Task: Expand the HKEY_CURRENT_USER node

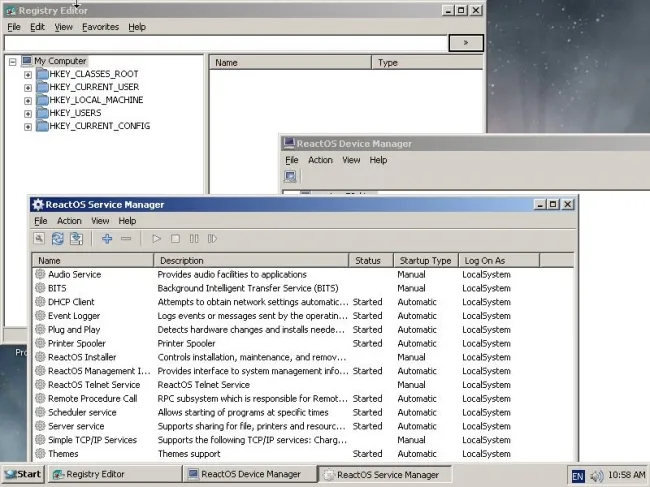Action: point(28,87)
